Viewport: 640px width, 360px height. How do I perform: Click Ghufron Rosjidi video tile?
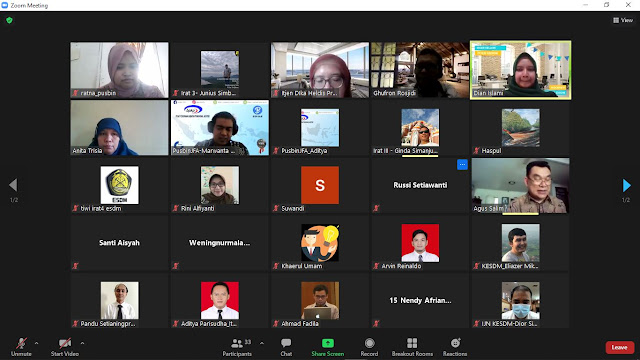tap(420, 70)
